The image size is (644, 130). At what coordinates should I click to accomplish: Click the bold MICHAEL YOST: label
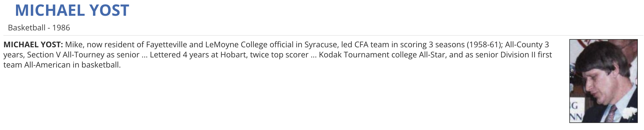(x=33, y=44)
